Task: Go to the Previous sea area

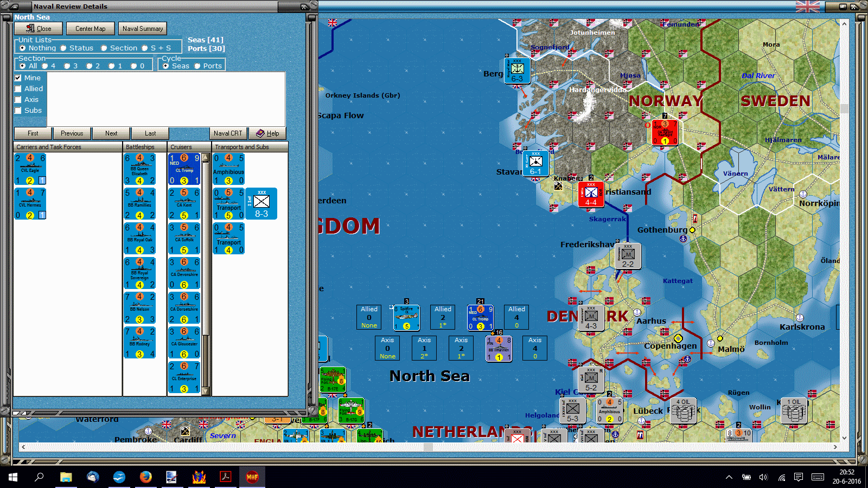Action: pyautogui.click(x=72, y=133)
